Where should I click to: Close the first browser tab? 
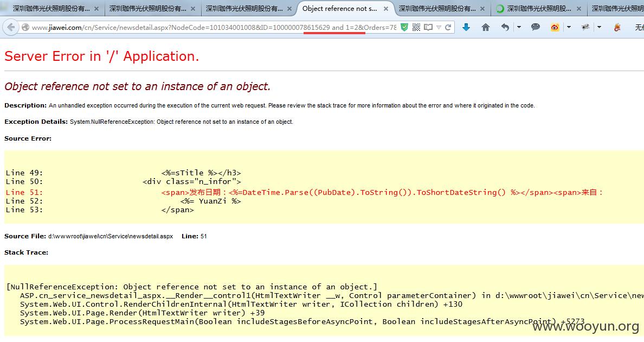(x=96, y=8)
